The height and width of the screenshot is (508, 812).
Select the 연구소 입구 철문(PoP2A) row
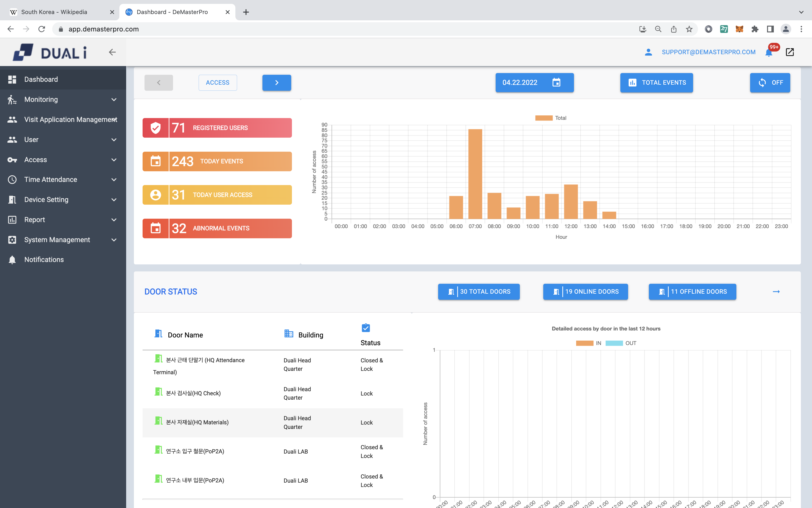[x=273, y=452]
